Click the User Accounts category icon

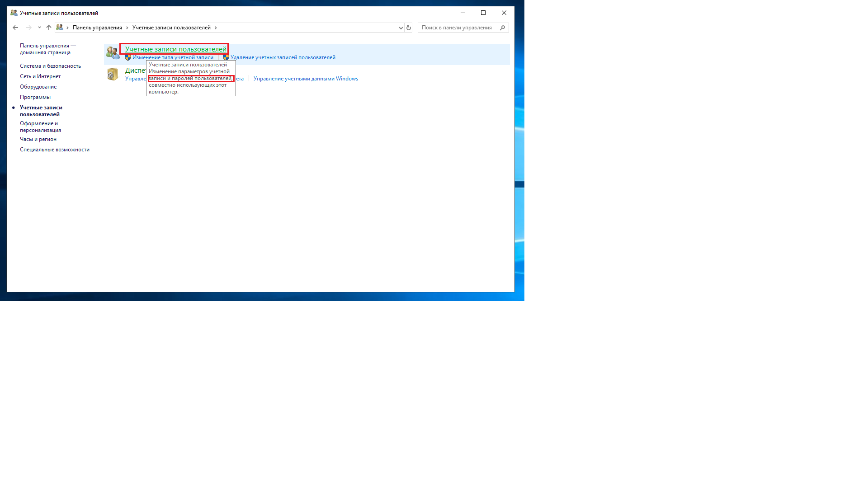(x=113, y=53)
